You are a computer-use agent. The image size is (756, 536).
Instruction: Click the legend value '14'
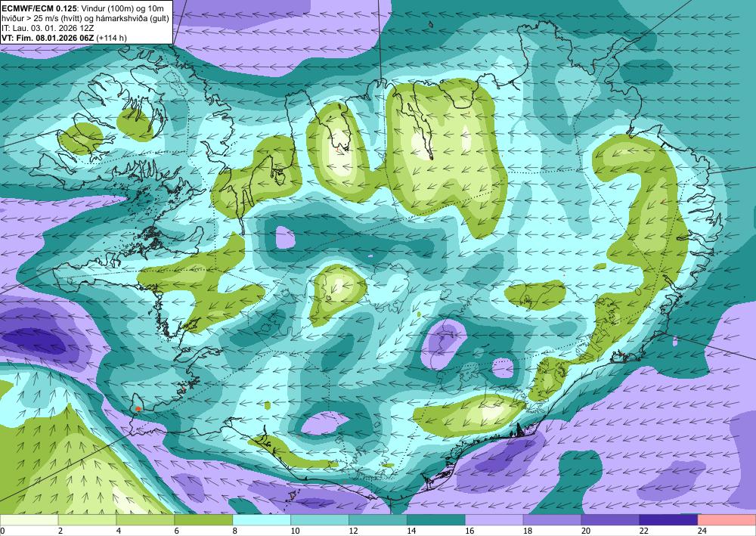coord(411,531)
